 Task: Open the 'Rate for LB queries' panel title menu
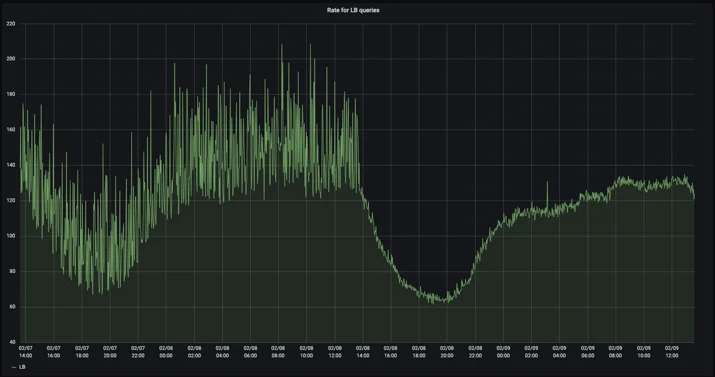pos(353,10)
